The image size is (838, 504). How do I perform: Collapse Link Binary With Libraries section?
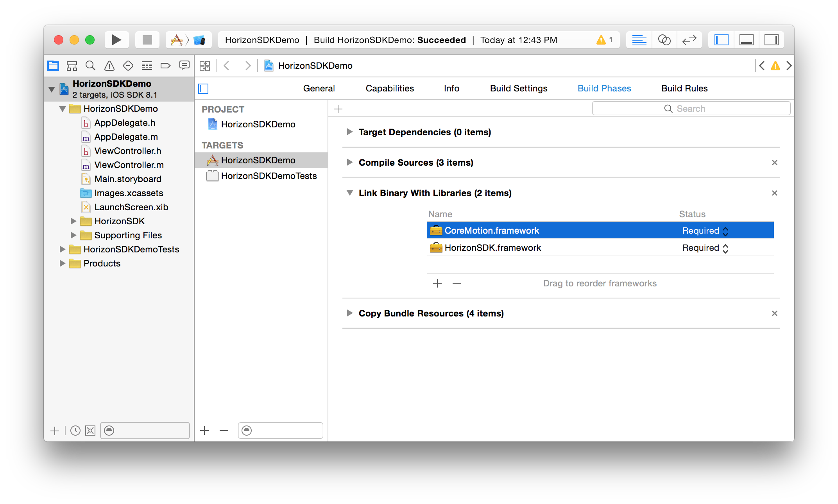(x=350, y=193)
